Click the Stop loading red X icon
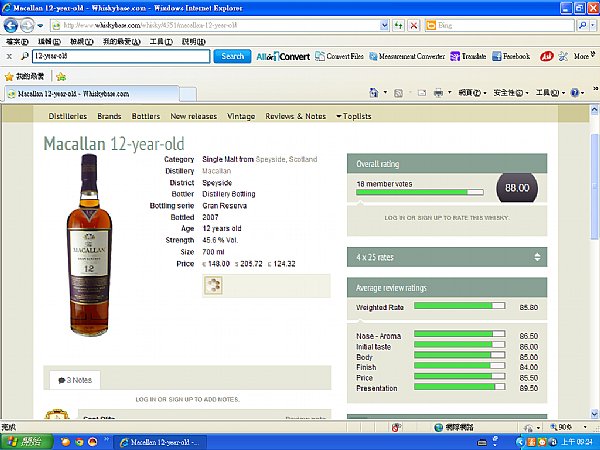The height and width of the screenshot is (450, 600). pyautogui.click(x=414, y=26)
